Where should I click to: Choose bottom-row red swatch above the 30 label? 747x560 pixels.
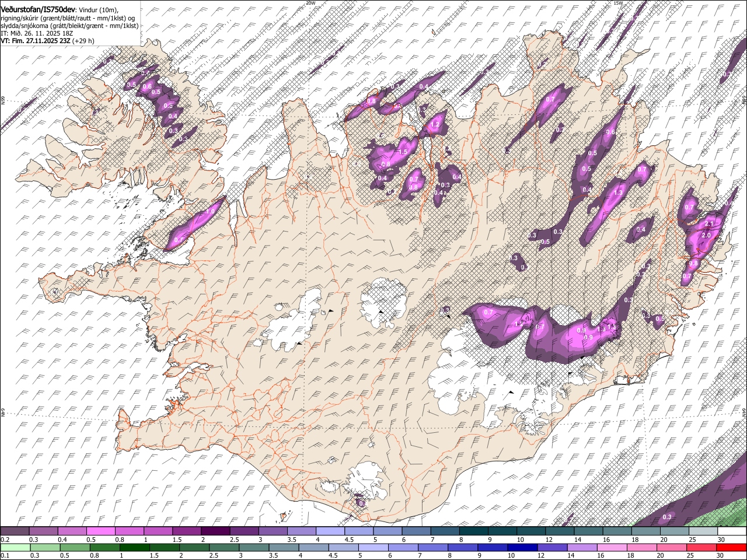tap(732, 547)
